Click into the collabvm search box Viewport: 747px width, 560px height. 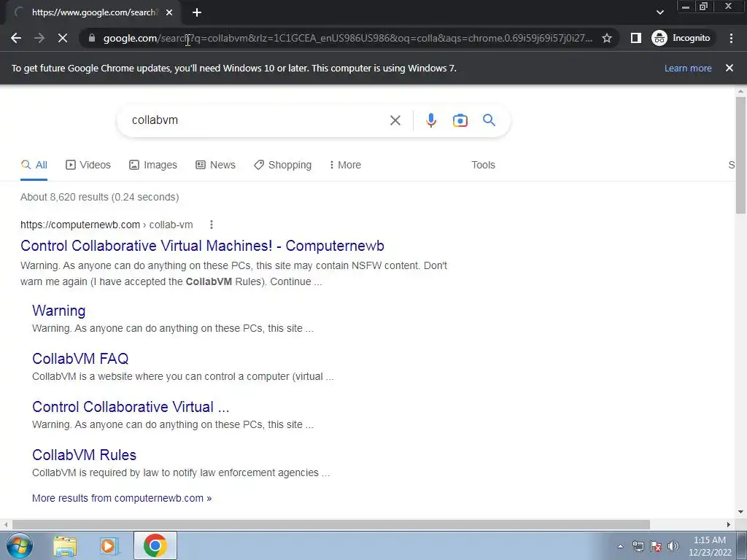(x=258, y=120)
